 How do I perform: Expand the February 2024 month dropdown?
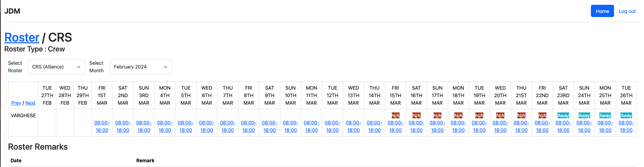pos(141,67)
